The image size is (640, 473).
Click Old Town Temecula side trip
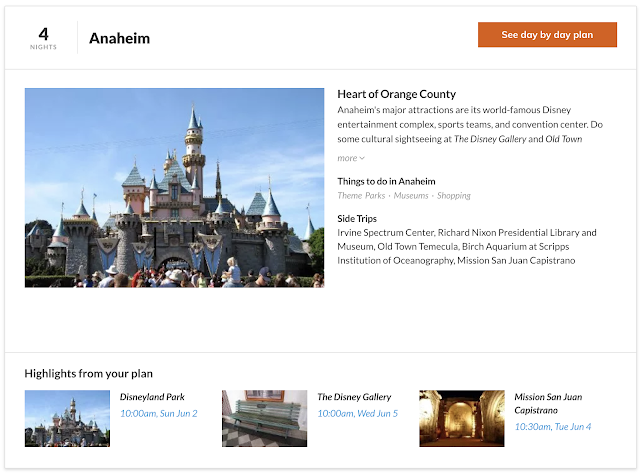[x=418, y=246]
